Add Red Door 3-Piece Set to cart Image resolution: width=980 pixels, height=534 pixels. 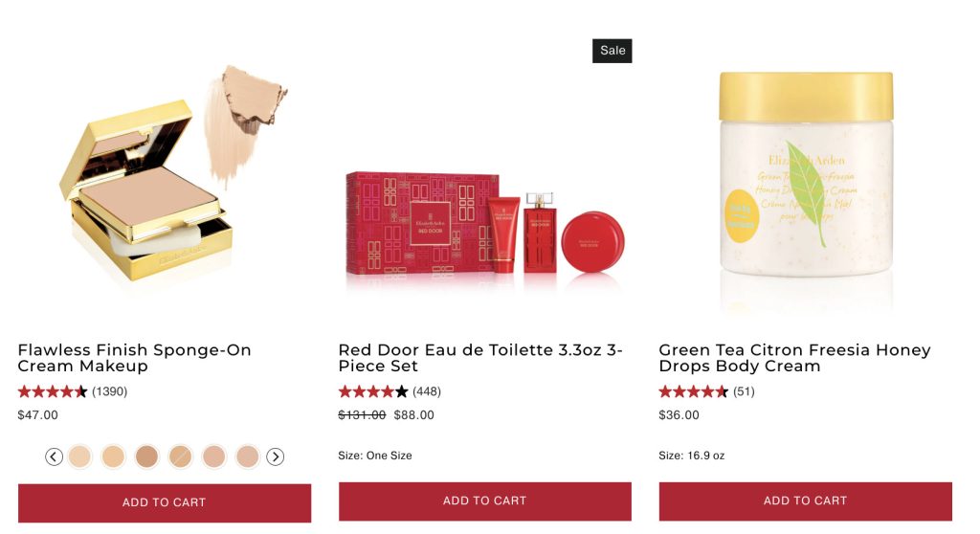point(485,501)
